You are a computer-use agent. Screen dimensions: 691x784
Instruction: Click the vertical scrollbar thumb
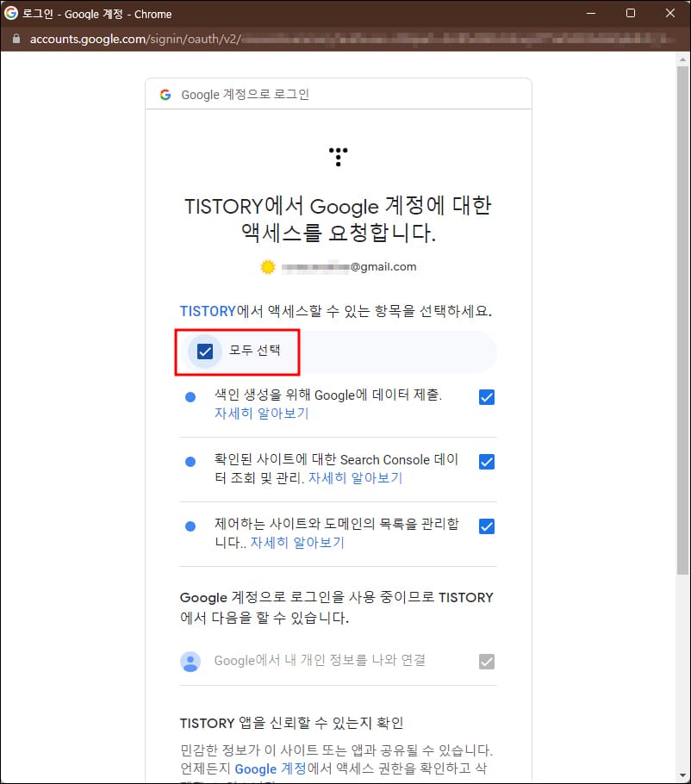tap(683, 320)
